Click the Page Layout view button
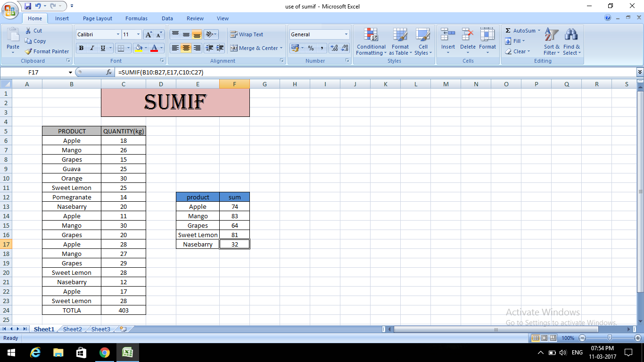 [543, 338]
